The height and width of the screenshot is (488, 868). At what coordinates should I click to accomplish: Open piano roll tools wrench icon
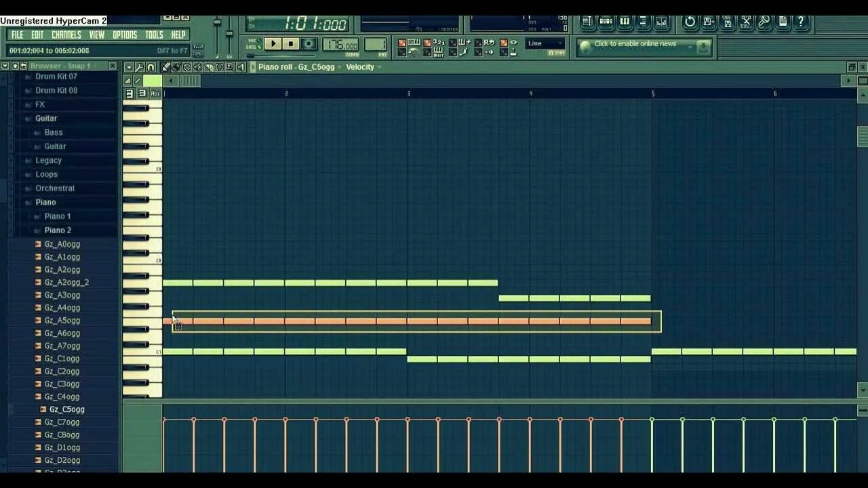click(x=139, y=67)
